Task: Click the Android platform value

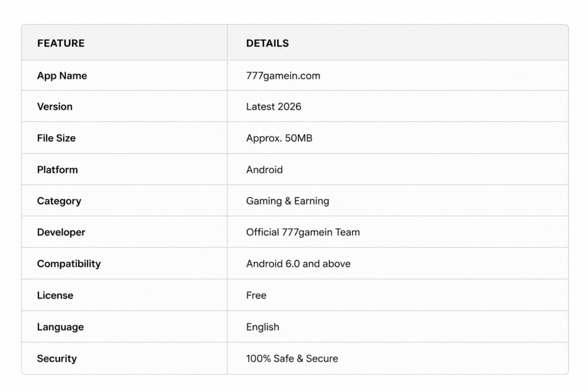Action: [264, 170]
